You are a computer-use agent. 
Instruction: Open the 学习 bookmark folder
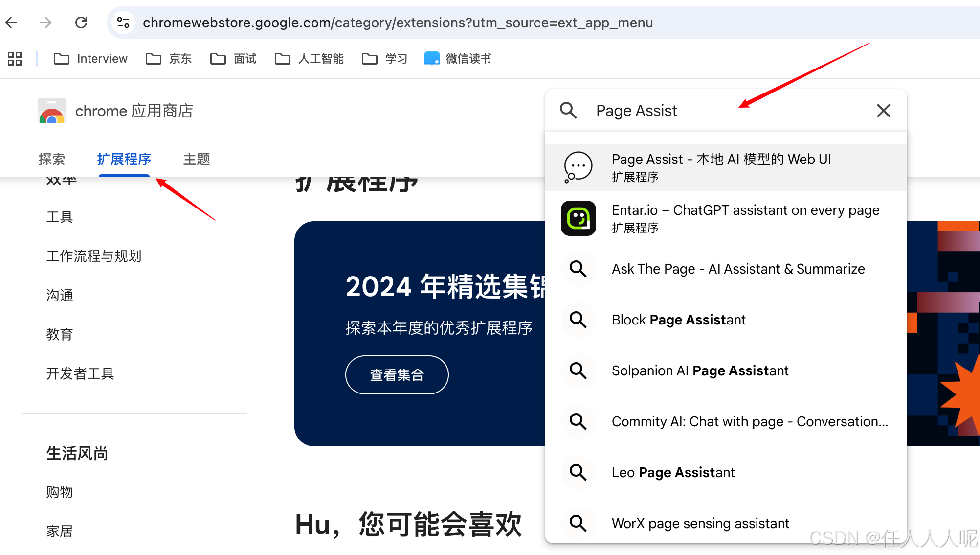point(384,59)
